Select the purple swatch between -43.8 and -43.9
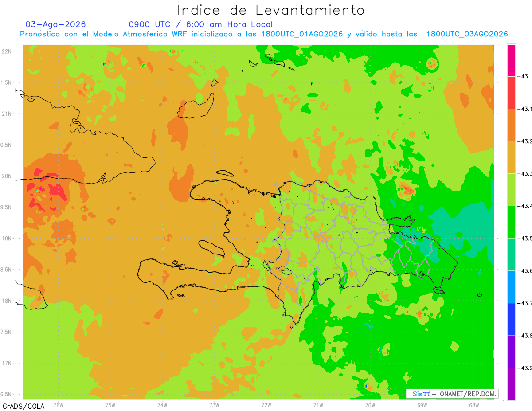532x411 pixels. 511,352
